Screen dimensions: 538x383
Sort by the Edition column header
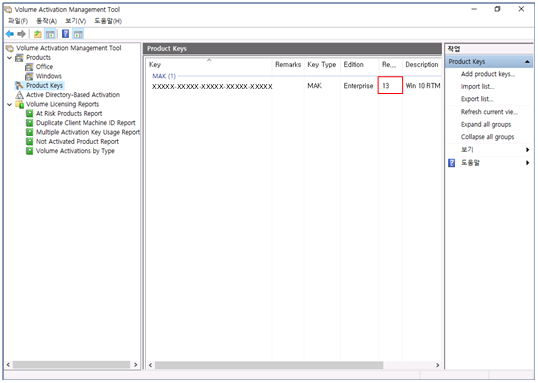pos(359,65)
